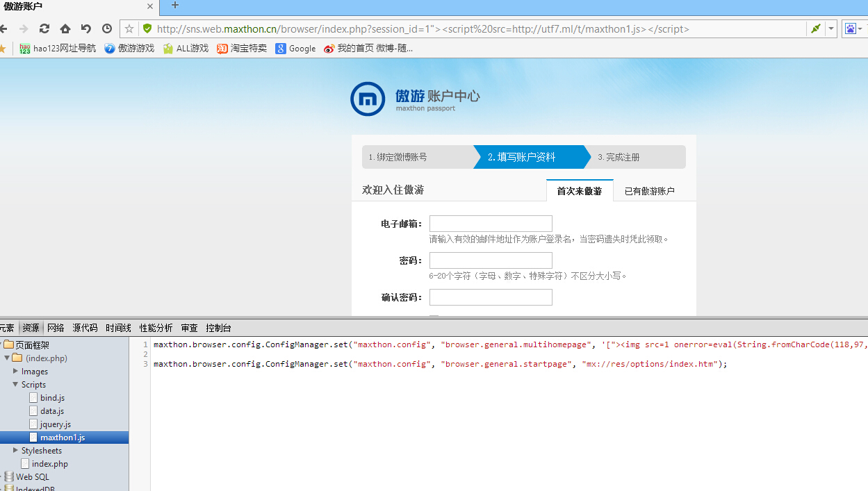The width and height of the screenshot is (868, 491).
Task: Select the bind.js script file
Action: (52, 398)
